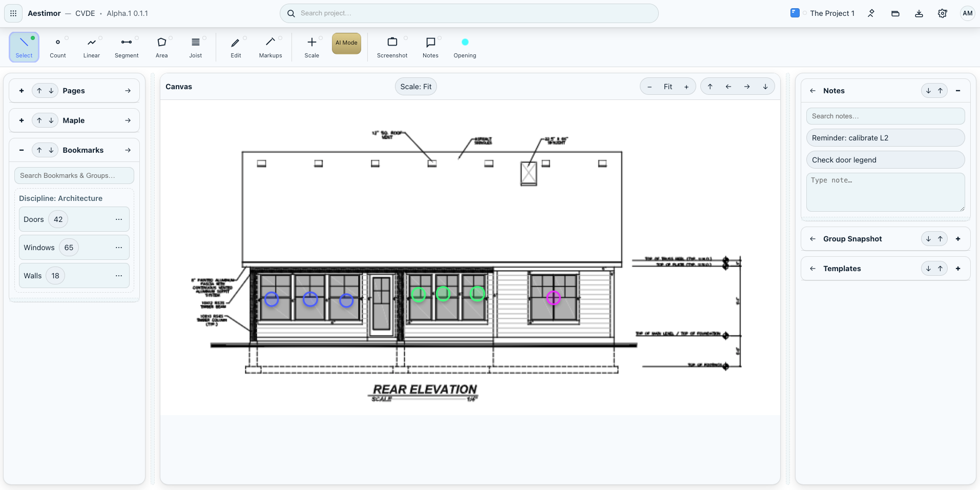Select the Segment tool
This screenshot has width=980, height=490.
pos(126,47)
